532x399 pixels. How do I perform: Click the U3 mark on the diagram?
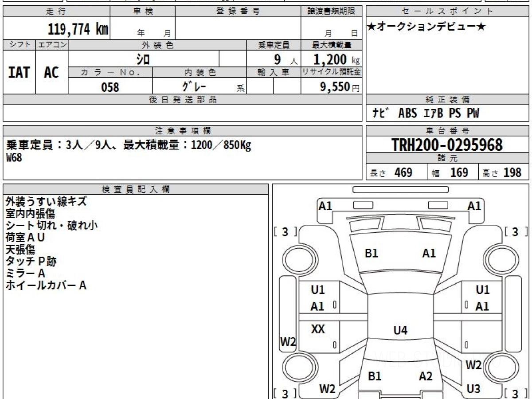473,389
